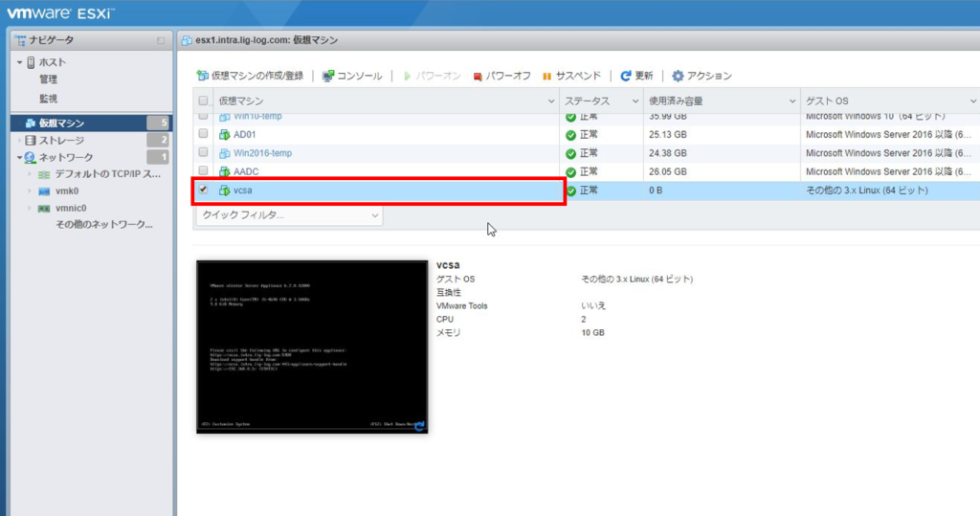Viewport: 980px width, 516px height.
Task: Sort by the Status (ステータス) column header
Action: pyautogui.click(x=587, y=101)
